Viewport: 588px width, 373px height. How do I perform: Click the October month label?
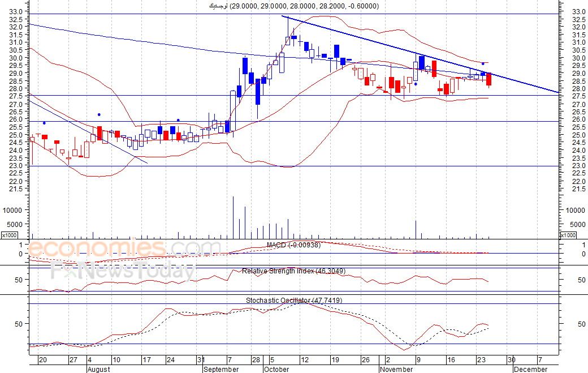pos(276,369)
